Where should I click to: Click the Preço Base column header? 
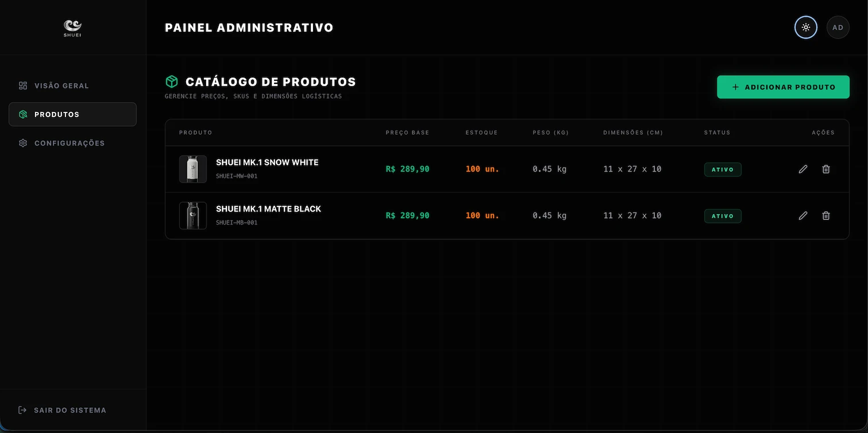click(407, 133)
